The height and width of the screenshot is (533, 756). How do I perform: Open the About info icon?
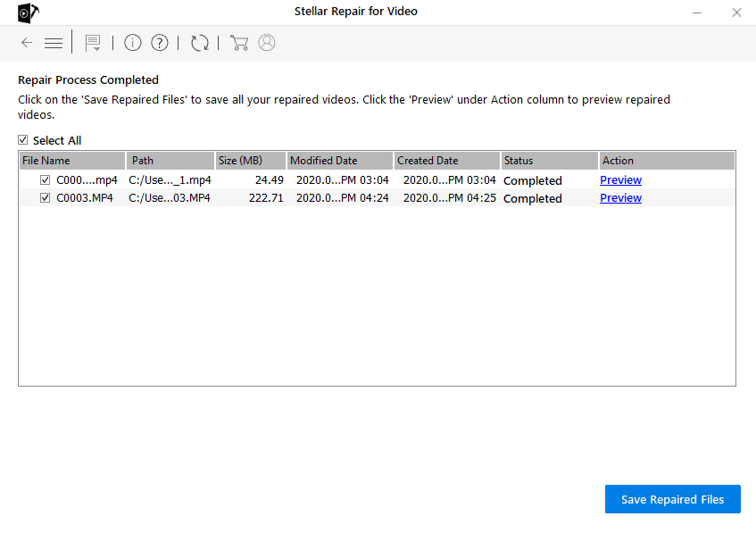coord(133,43)
